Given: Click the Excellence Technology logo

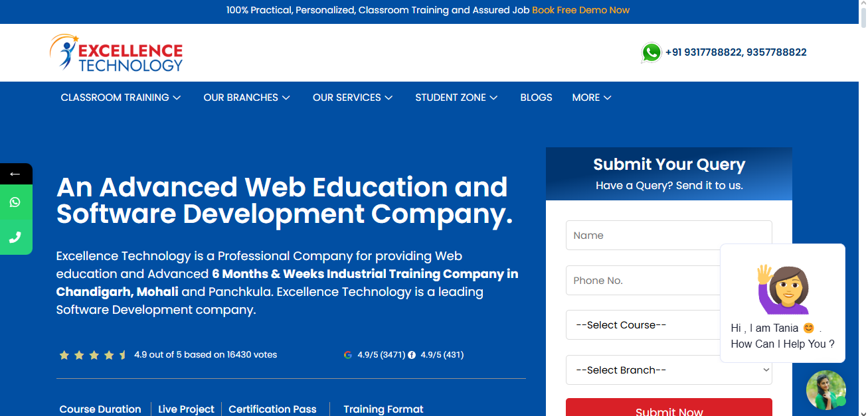Looking at the screenshot, I should click(116, 53).
